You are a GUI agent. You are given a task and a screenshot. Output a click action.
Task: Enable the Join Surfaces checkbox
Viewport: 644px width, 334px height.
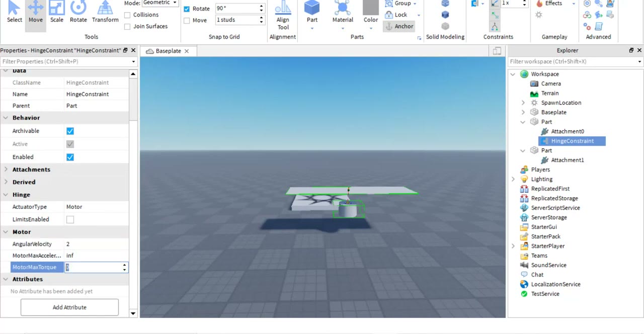tap(127, 27)
